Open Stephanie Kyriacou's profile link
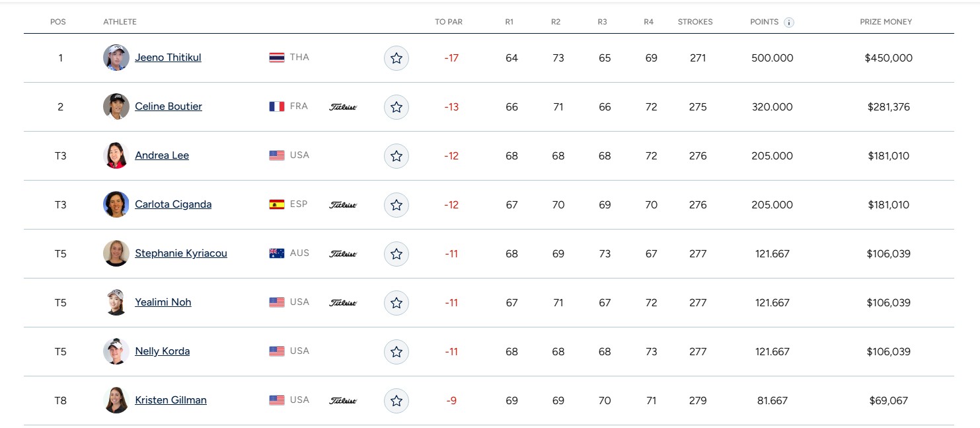The image size is (980, 428). coord(181,253)
